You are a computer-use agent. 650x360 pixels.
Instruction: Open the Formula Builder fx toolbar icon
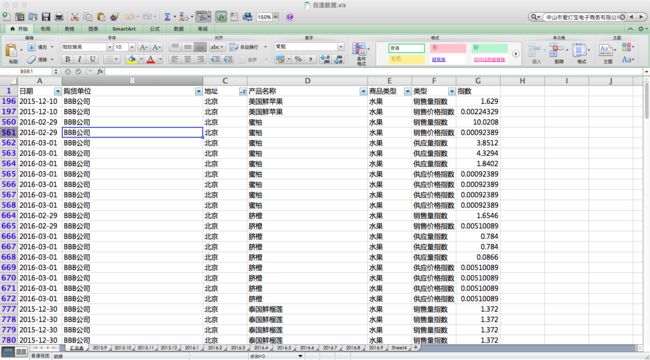pyautogui.click(x=221, y=17)
